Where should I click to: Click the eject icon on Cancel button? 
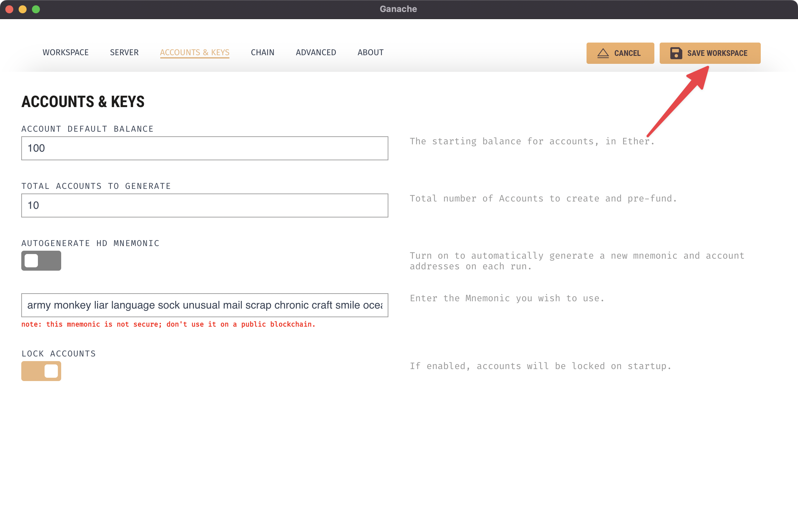(603, 53)
